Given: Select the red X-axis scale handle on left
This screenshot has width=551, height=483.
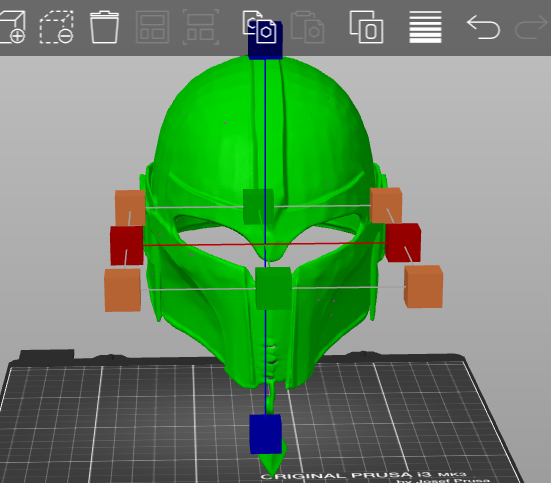Looking at the screenshot, I should pyautogui.click(x=127, y=245).
